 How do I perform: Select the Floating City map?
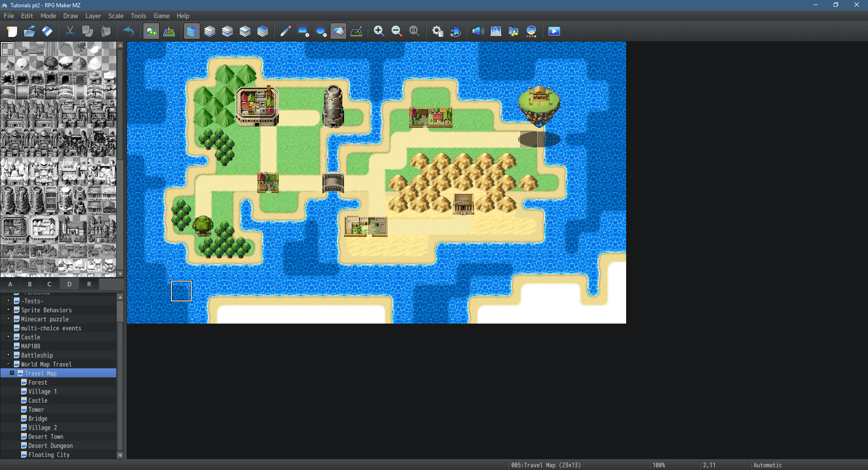pos(49,455)
